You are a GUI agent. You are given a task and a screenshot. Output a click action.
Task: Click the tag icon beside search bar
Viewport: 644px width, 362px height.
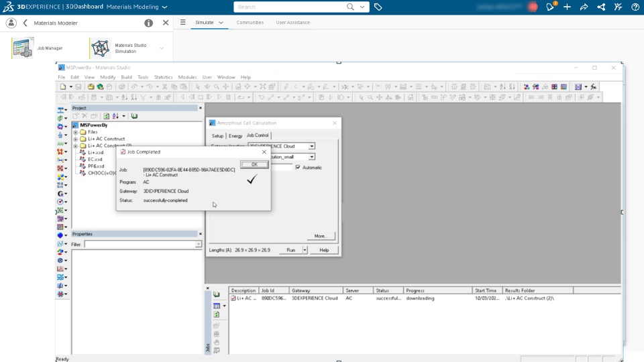tap(378, 7)
